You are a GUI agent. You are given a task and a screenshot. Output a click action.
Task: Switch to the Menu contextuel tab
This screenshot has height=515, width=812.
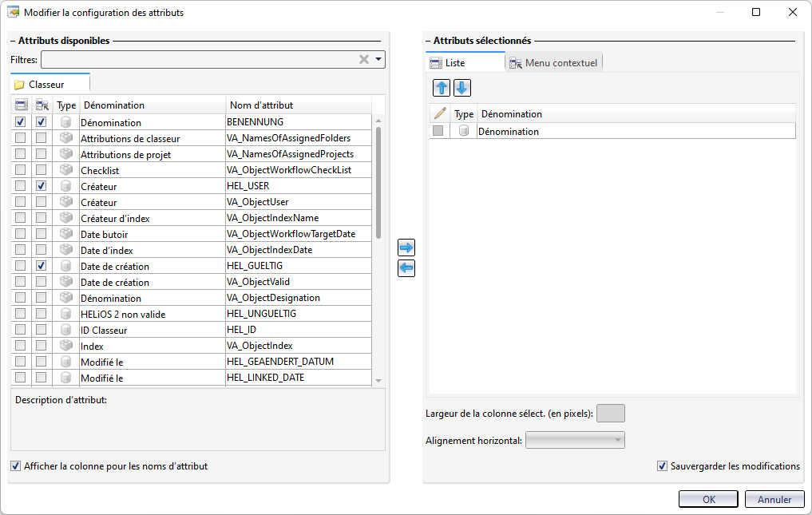[x=554, y=63]
